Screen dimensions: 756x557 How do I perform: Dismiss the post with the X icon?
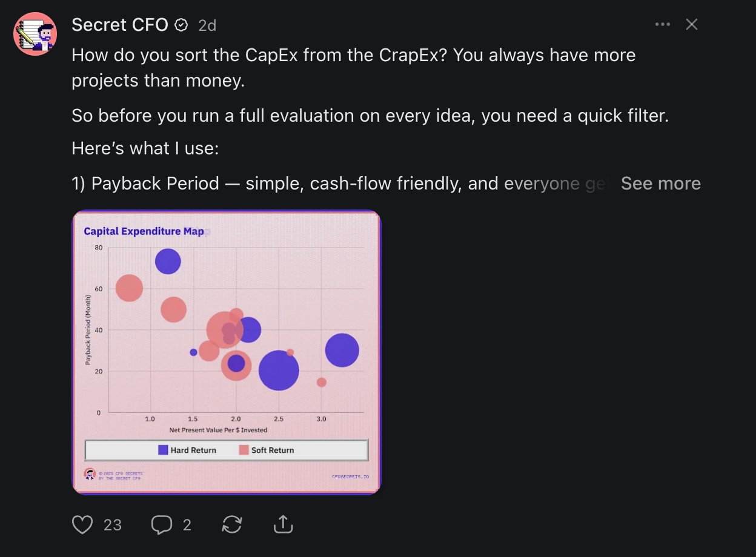click(692, 25)
